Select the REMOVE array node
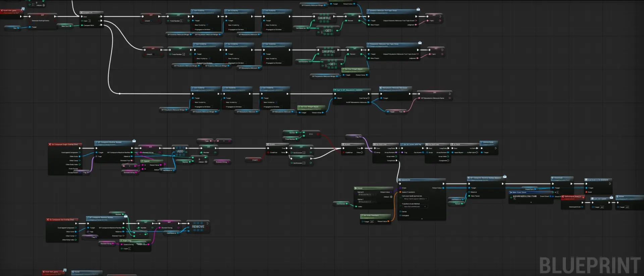 point(198,227)
